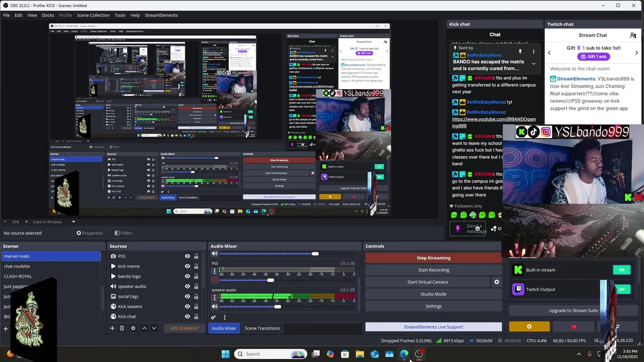Click the taskbar Search box
This screenshot has height=362, width=644.
pos(271,354)
